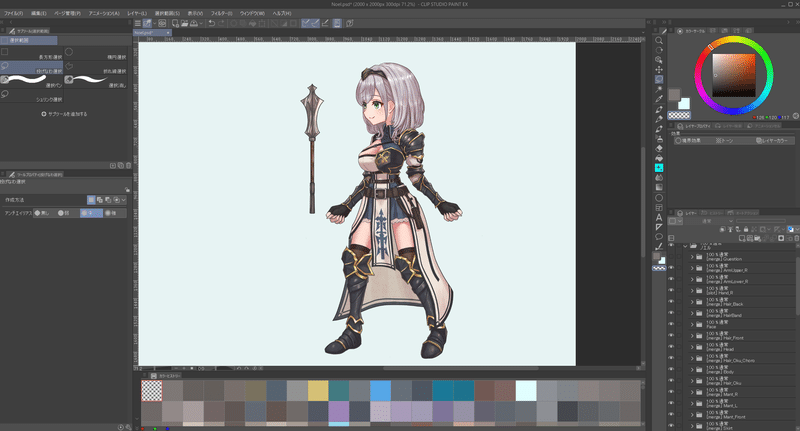Viewport: 800px width, 431px height.
Task: Hide the Hand_R layer folder
Action: (x=671, y=291)
